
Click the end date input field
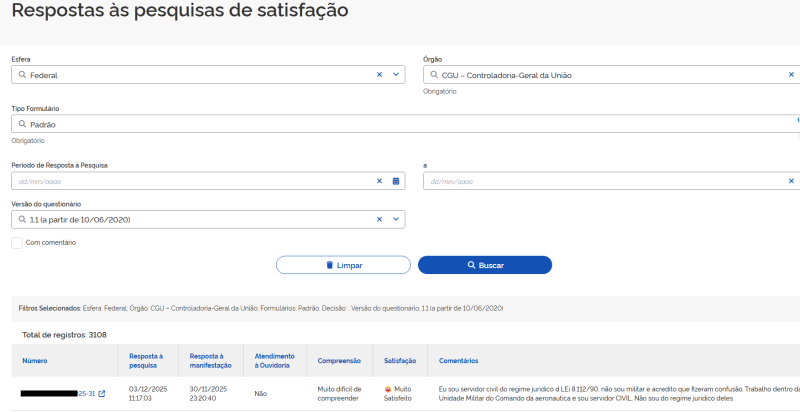[600, 181]
